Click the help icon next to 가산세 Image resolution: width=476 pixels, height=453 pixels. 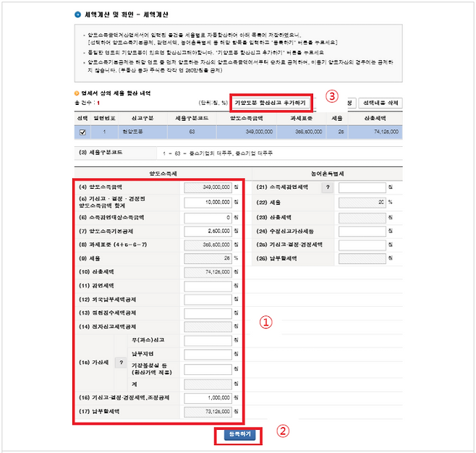tap(121, 361)
